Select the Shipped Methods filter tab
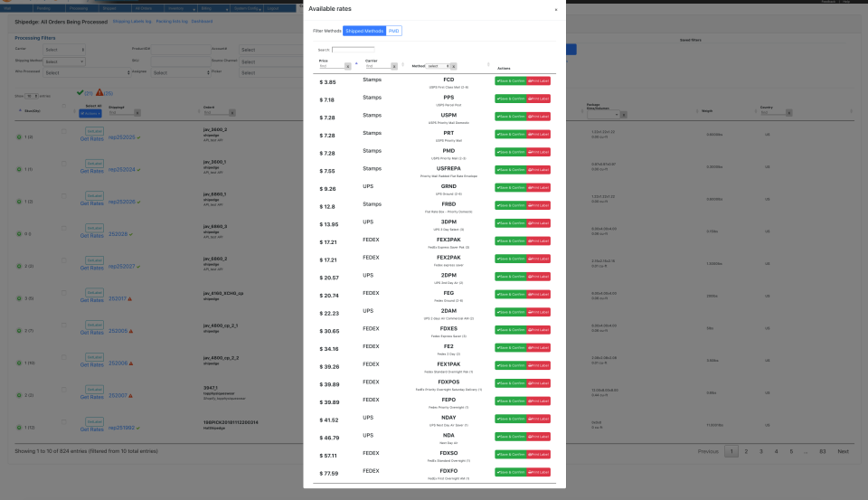This screenshot has height=500, width=868. (x=364, y=31)
